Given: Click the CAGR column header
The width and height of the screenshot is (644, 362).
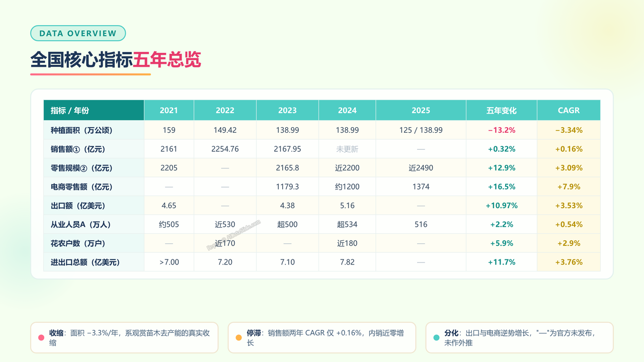Looking at the screenshot, I should click(569, 110).
